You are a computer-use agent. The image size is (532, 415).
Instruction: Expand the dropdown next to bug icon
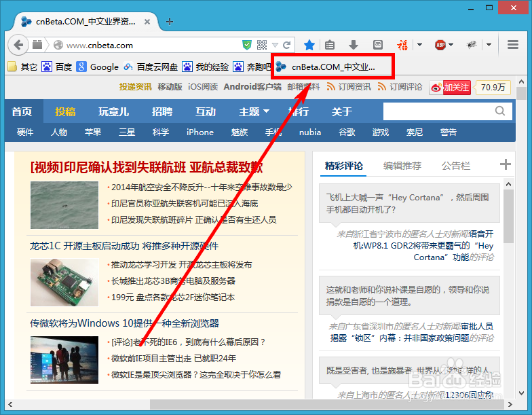pos(489,45)
